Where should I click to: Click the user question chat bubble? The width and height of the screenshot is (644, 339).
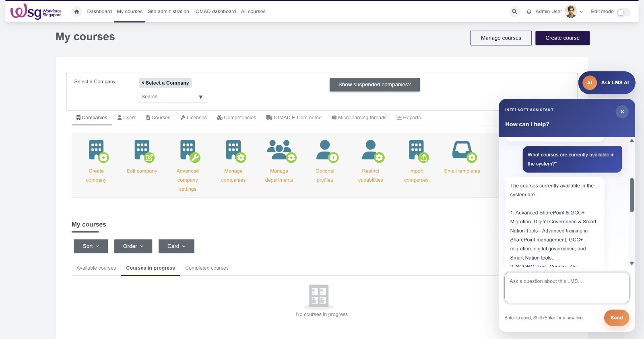coord(572,159)
